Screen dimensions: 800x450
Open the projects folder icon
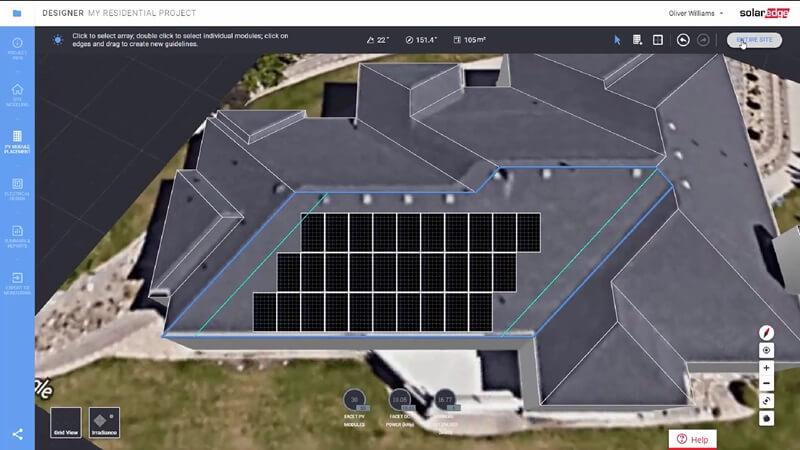pos(17,12)
